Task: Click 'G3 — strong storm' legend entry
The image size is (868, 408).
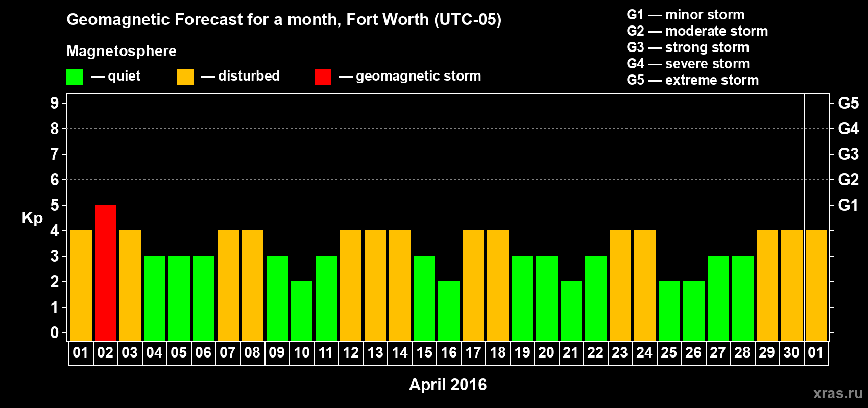Action: [x=688, y=47]
